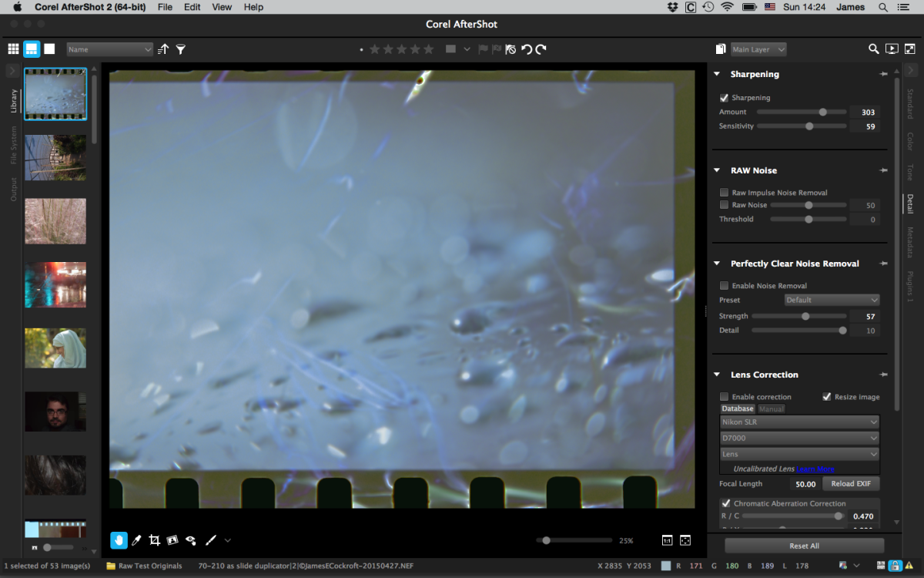Click the Sharpening Amount slider handle

822,112
